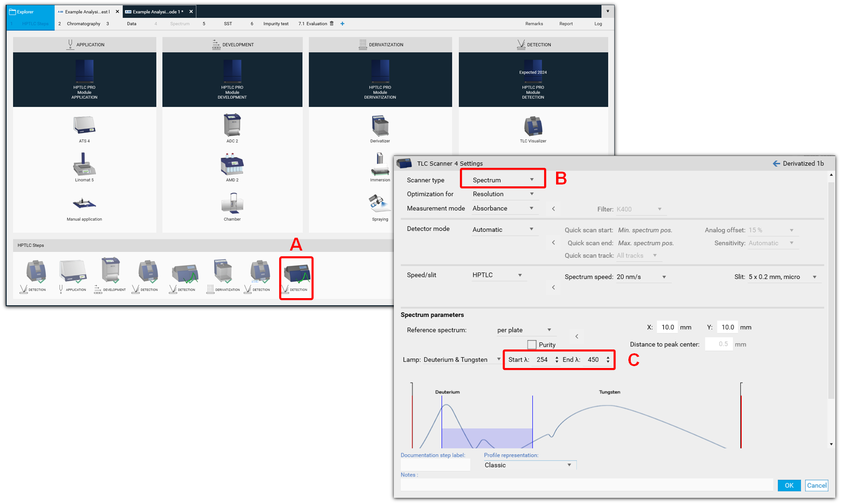This screenshot has height=504, width=841.
Task: Increase the Start λ wavelength stepper
Action: 557,358
